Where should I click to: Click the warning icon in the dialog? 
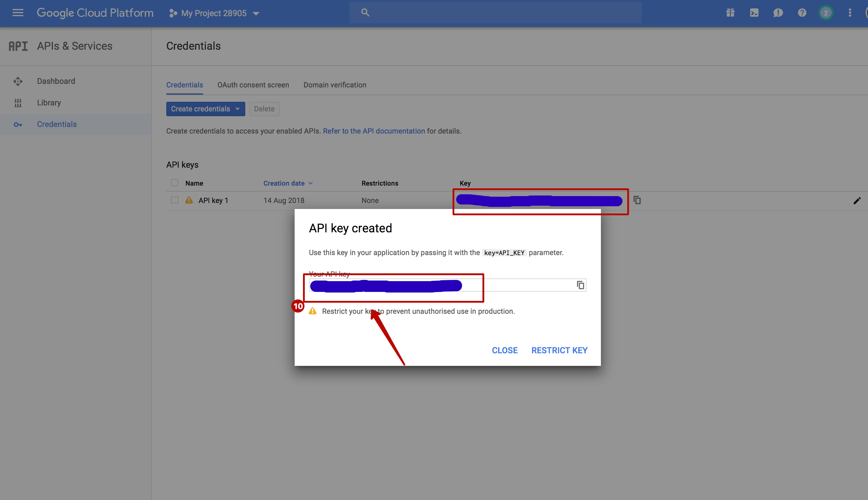(x=313, y=311)
